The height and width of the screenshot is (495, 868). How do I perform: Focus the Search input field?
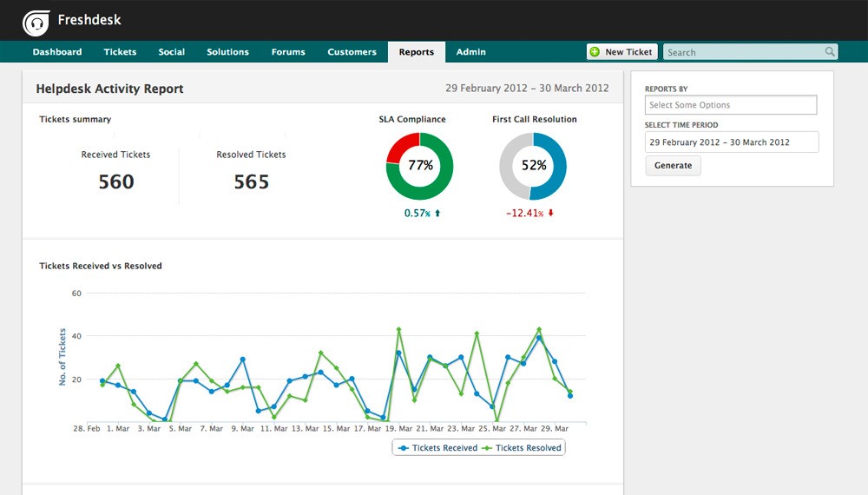(742, 52)
